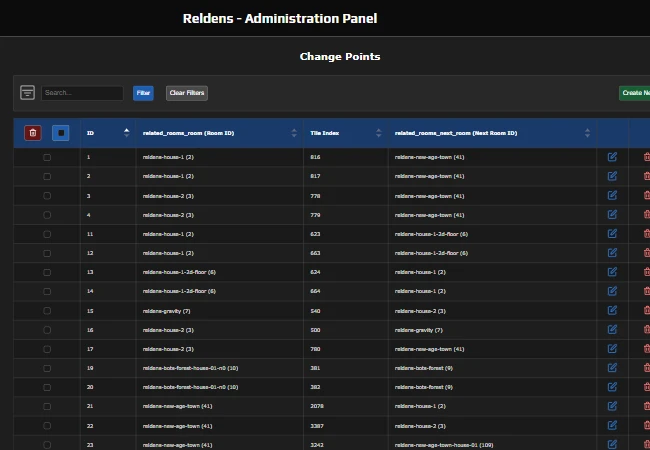Sort by Room ID column arrows
Viewport: 650px width, 450px height.
(x=294, y=133)
